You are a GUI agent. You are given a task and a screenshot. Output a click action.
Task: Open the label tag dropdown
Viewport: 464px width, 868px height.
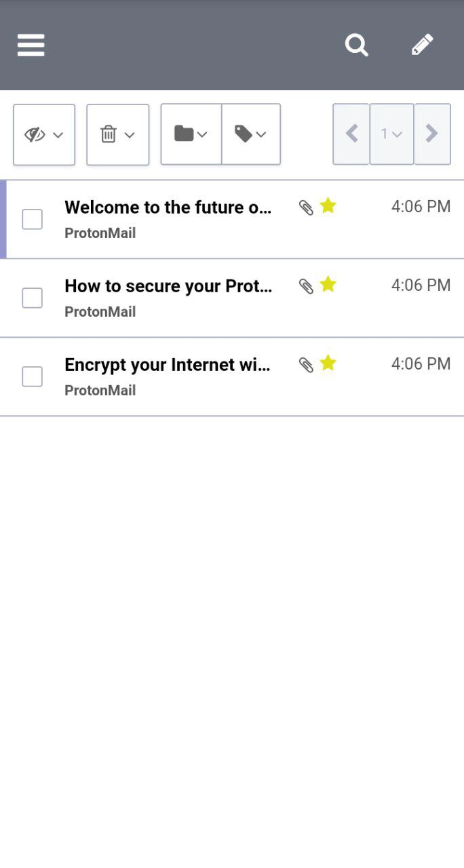[251, 134]
